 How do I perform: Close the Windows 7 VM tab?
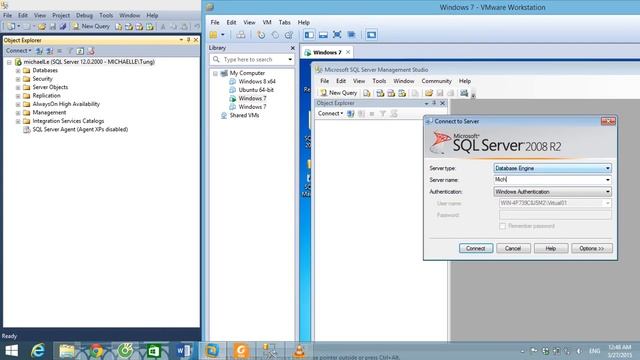348,52
